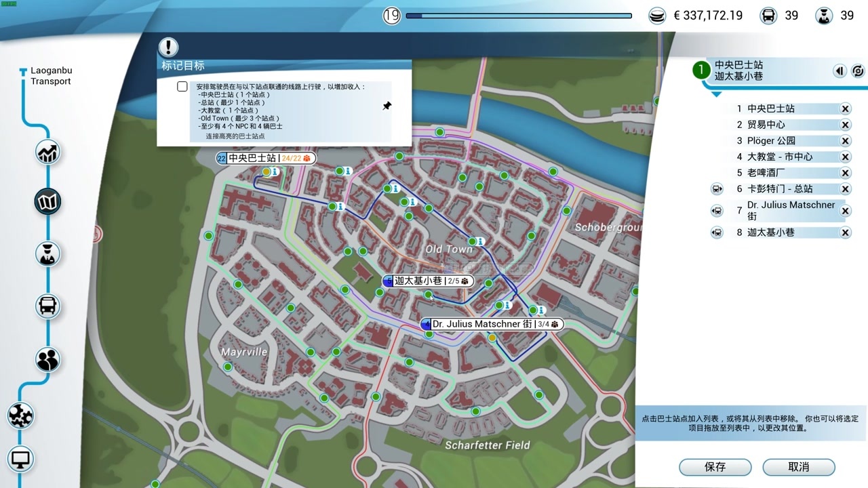Click the coins money icon

point(657,16)
